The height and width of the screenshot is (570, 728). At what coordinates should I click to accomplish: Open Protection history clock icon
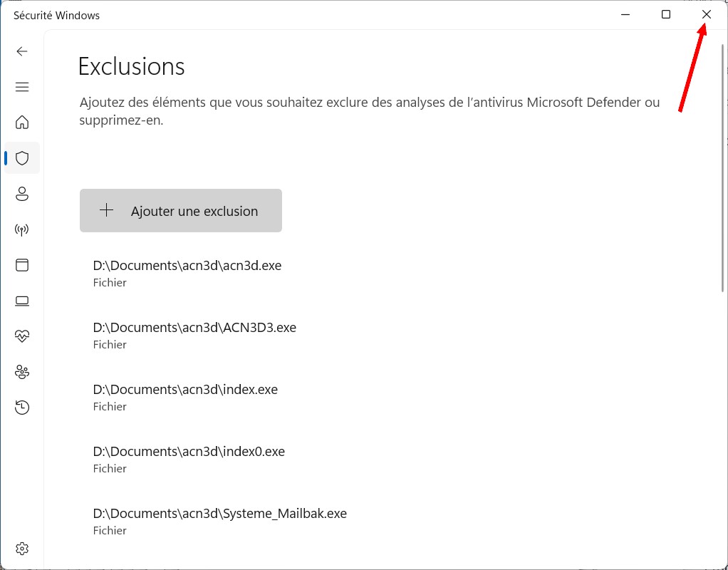pyautogui.click(x=22, y=408)
